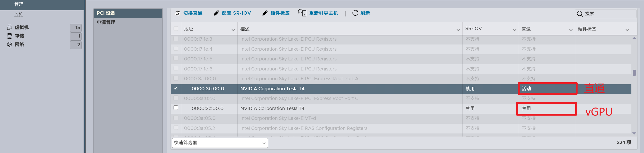Check the 0000:3c:00.0 Tesla T4 checkbox
The height and width of the screenshot is (153, 644).
176,108
